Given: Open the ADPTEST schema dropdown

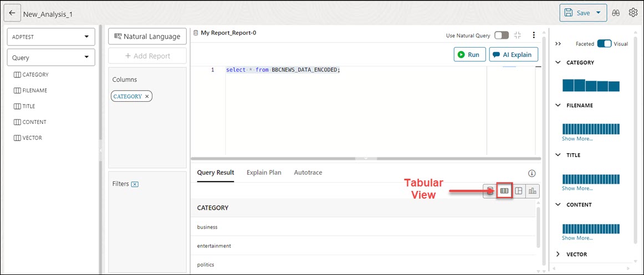Looking at the screenshot, I should [x=51, y=37].
